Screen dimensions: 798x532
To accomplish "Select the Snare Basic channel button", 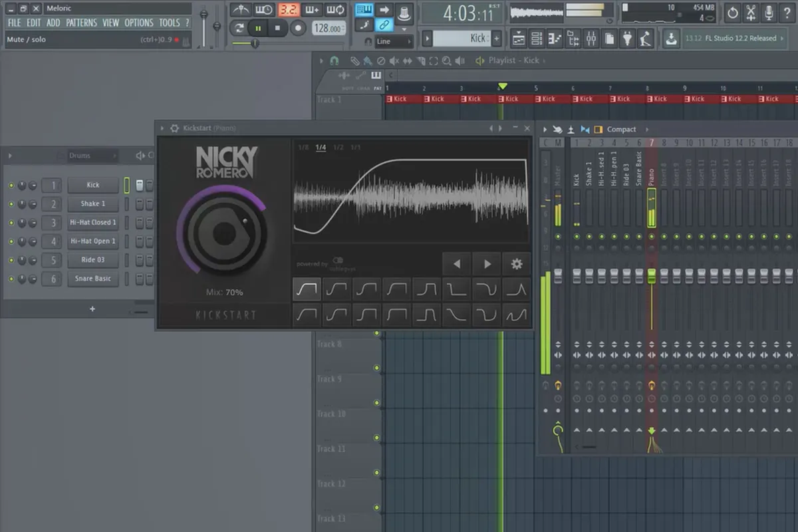I will tap(93, 279).
